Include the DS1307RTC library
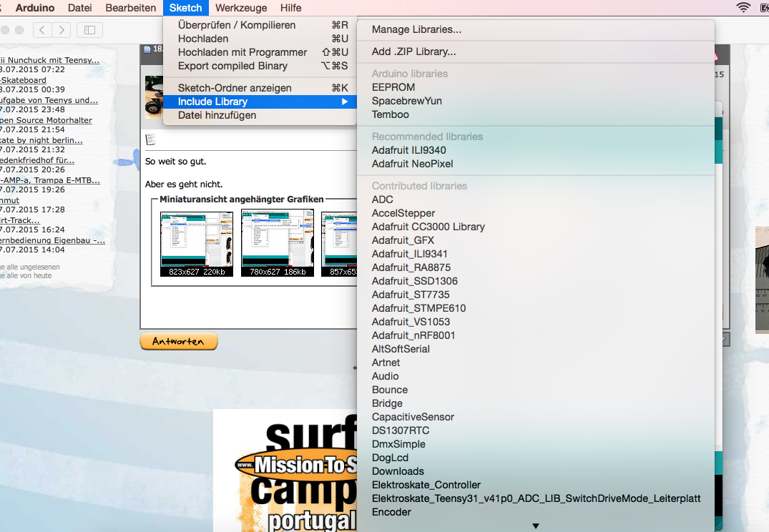The width and height of the screenshot is (769, 532). coord(536,430)
